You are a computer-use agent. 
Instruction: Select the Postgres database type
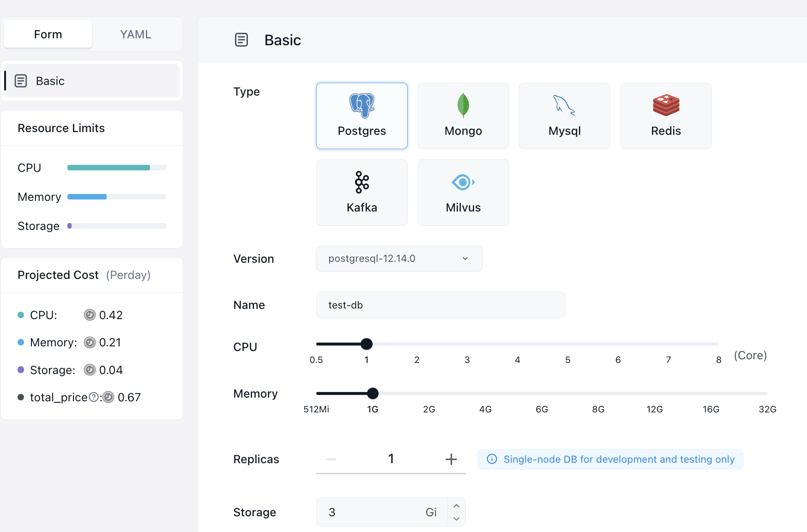click(361, 116)
